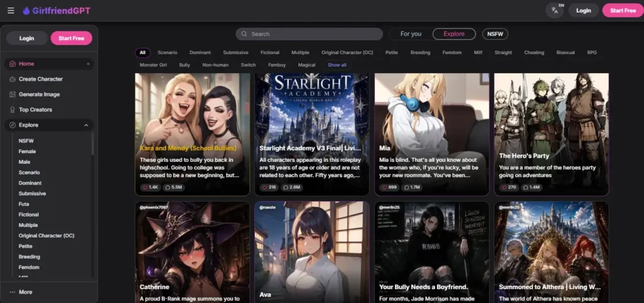Open the Ava character card
Viewport: 644px width, 303px height.
click(x=312, y=253)
